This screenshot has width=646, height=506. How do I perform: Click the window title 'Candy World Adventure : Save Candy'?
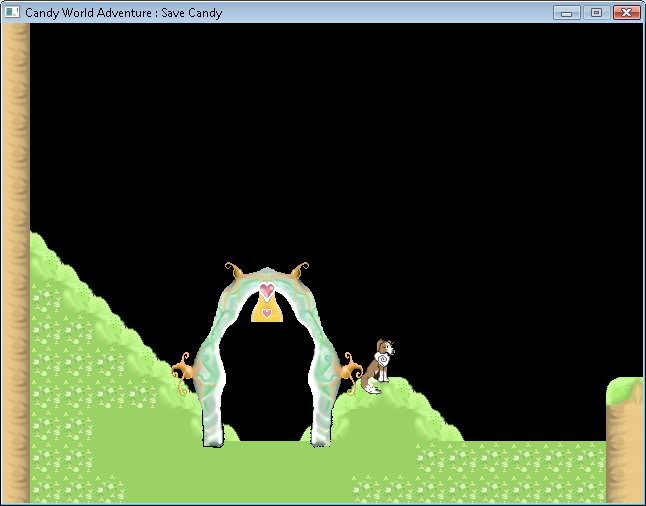pyautogui.click(x=124, y=13)
